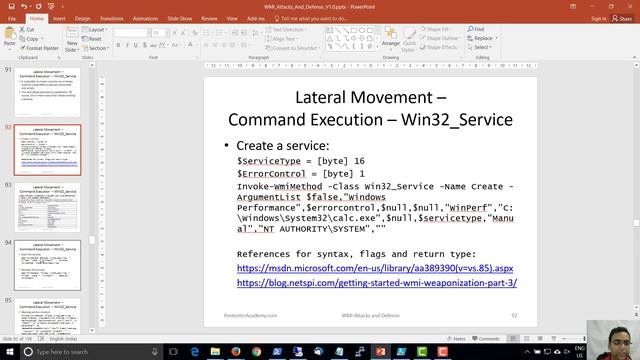Switch to the Review tab

pyautogui.click(x=209, y=18)
